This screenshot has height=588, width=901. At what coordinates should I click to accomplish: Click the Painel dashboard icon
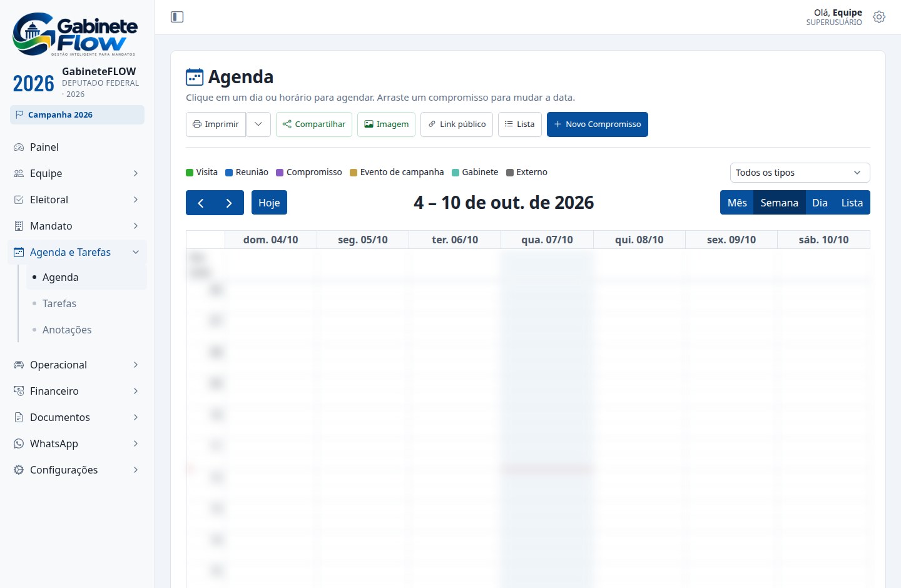(19, 147)
